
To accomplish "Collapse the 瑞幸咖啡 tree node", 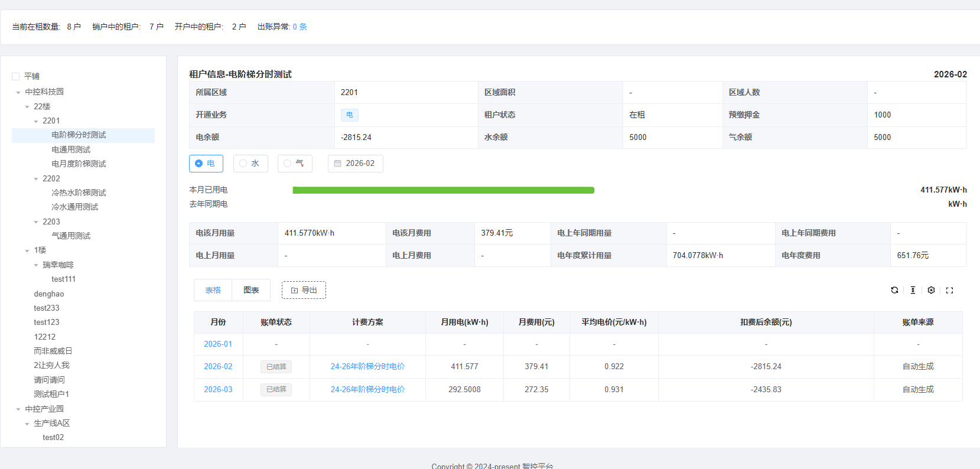I will point(36,265).
